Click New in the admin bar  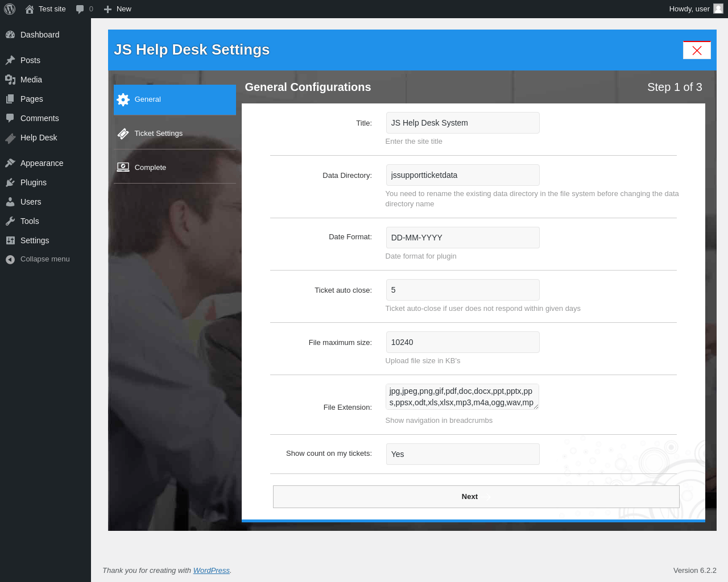pos(118,9)
